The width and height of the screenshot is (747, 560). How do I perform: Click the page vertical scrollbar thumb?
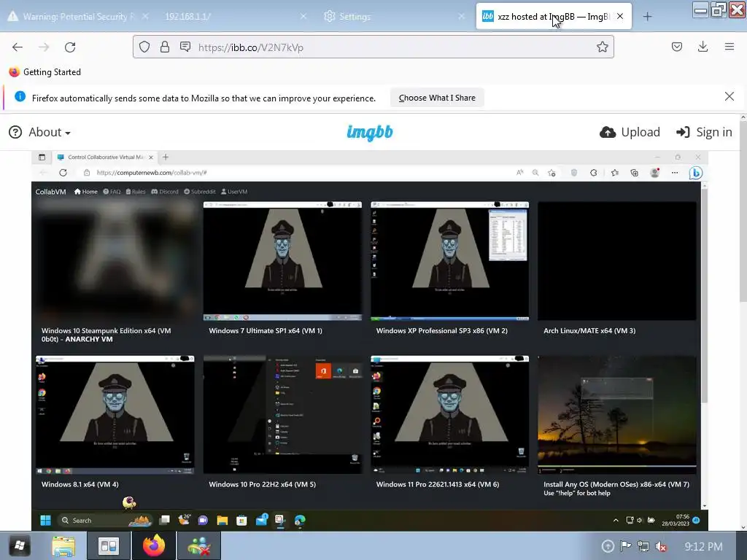pos(743,211)
